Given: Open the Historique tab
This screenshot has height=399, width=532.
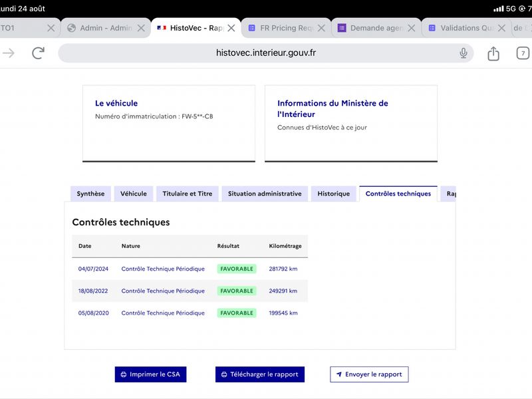Looking at the screenshot, I should point(334,194).
